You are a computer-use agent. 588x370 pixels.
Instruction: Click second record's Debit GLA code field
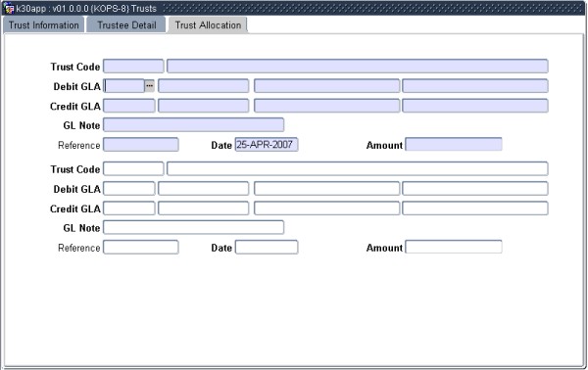(x=129, y=189)
